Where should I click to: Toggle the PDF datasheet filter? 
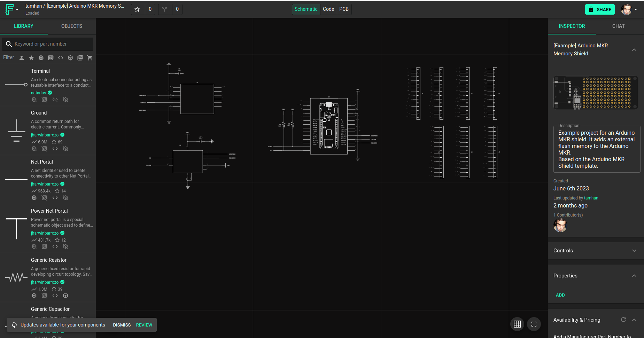[80, 58]
